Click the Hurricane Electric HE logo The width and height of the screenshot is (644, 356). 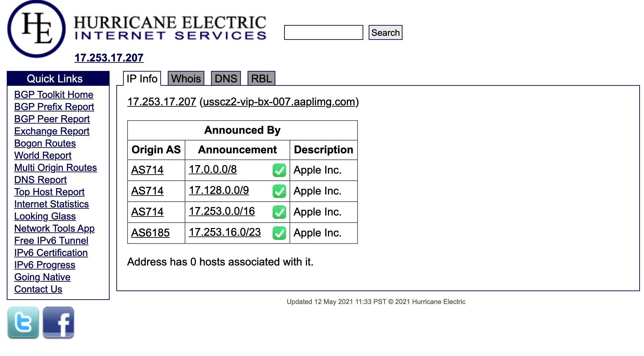point(37,29)
